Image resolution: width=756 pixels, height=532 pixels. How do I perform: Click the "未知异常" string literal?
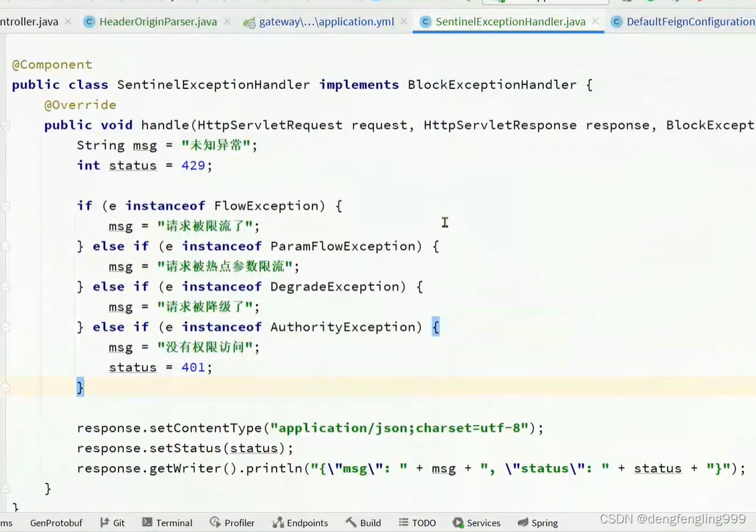[216, 145]
